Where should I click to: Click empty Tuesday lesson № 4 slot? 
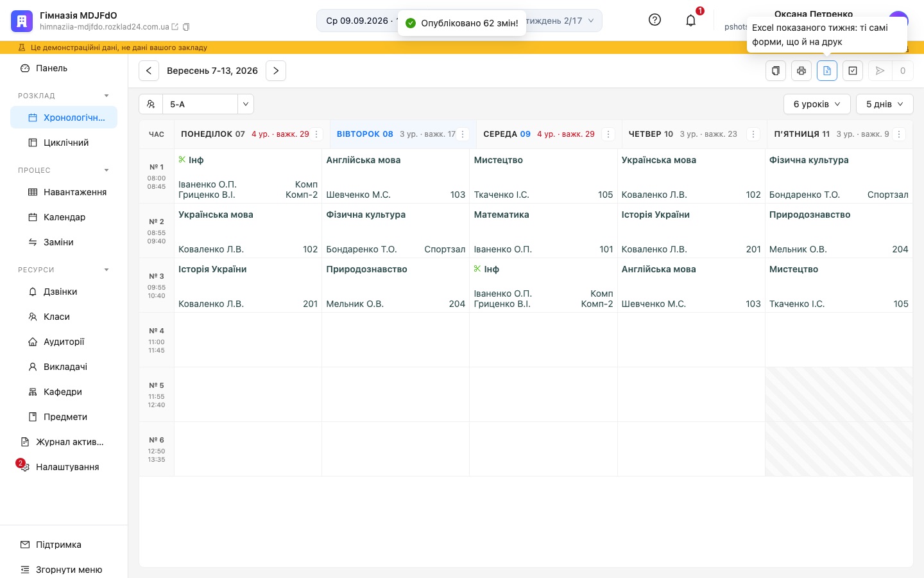395,340
